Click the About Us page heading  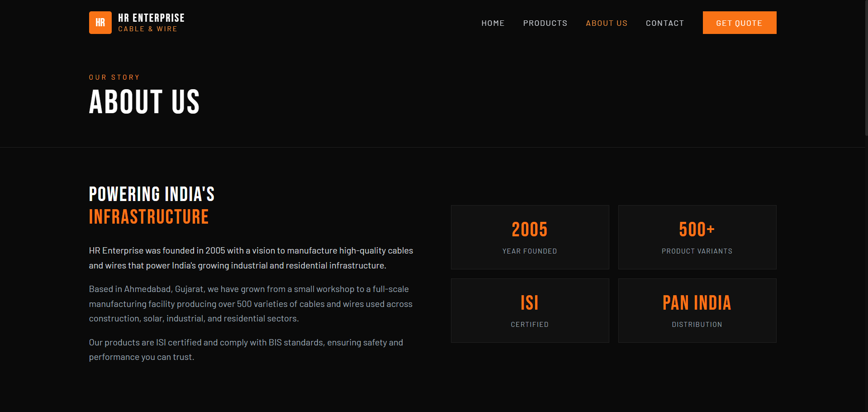tap(144, 102)
